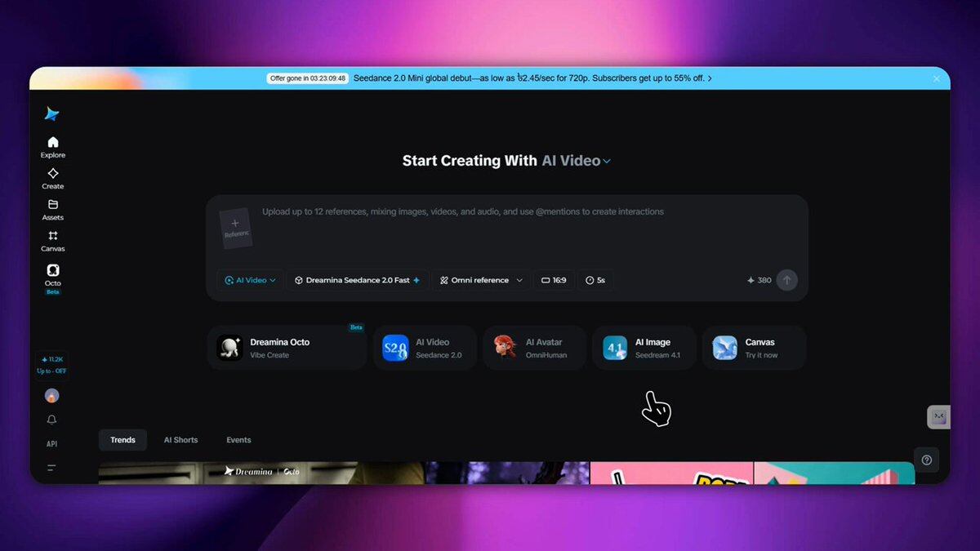Launch Octo Beta from sidebar
980x551 pixels.
[53, 278]
